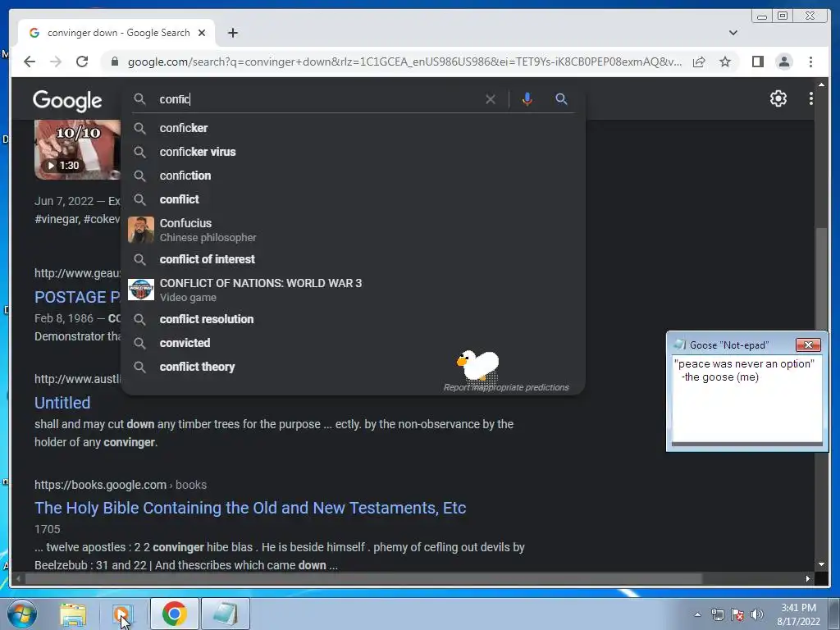Click the Confucius portrait thumbnail
Screen dimensions: 840x630
pos(141,230)
